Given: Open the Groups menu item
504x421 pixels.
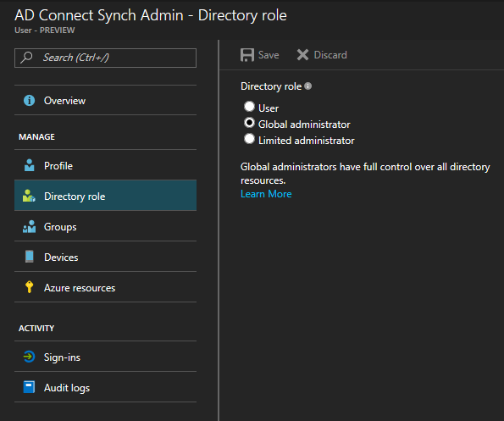Looking at the screenshot, I should pos(105,226).
